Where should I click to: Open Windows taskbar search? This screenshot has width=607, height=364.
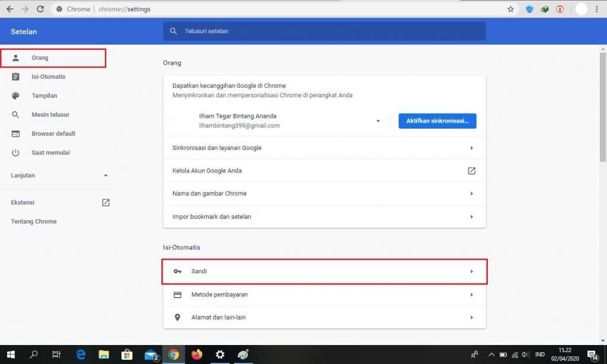[x=34, y=355]
